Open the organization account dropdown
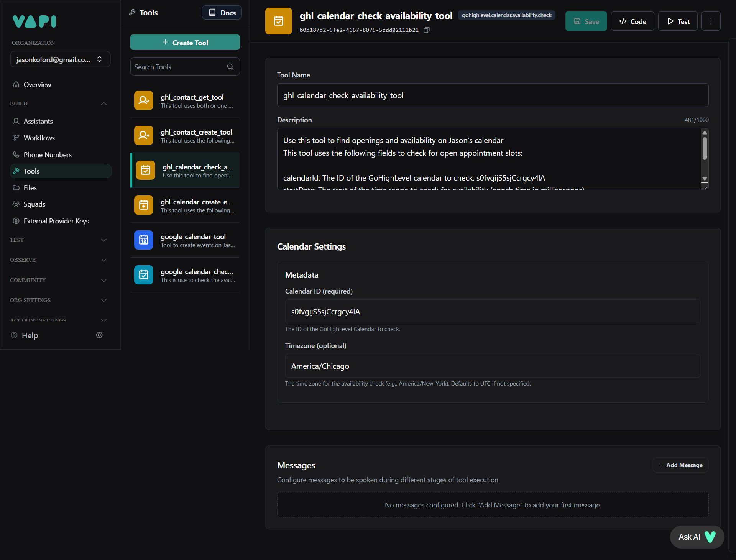 point(60,59)
